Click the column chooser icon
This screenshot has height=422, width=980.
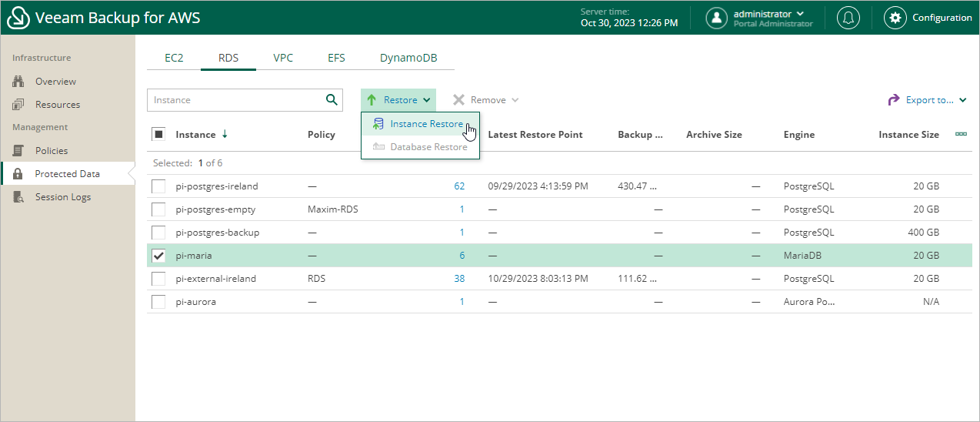tap(961, 134)
